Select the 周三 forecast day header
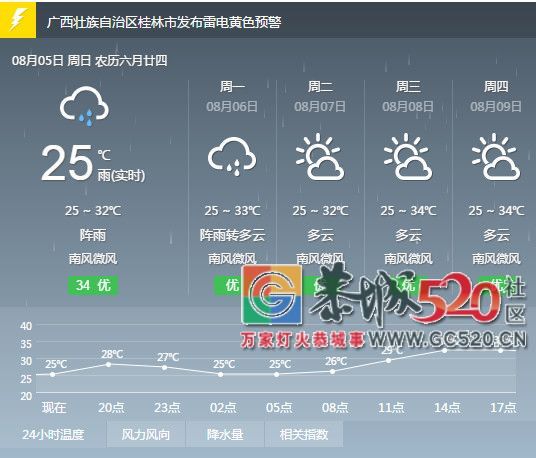Viewport: 536px width, 458px height. (408, 86)
